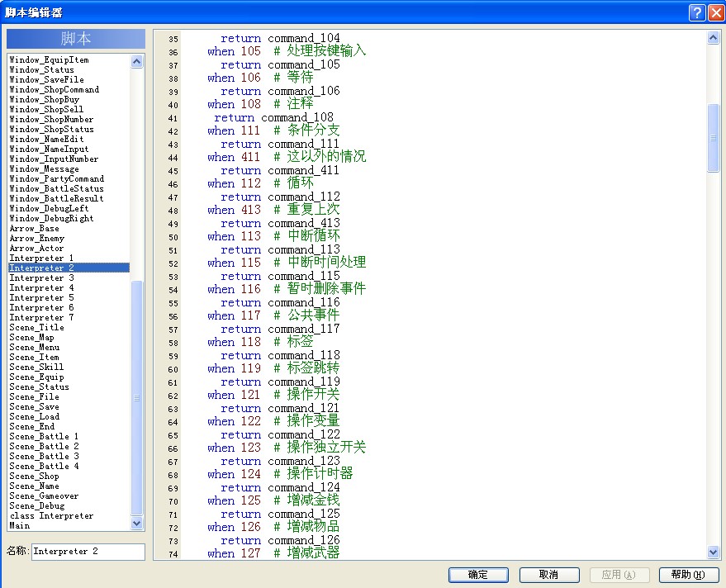Click the script list scrollbar thumb
726x588 pixels.
pyautogui.click(x=136, y=398)
